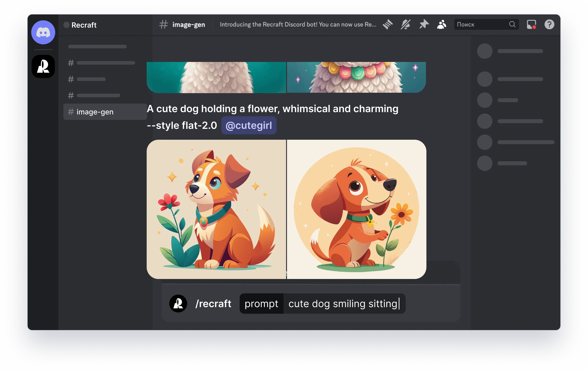Toggle the member list icon
The image size is (588, 371).
442,24
